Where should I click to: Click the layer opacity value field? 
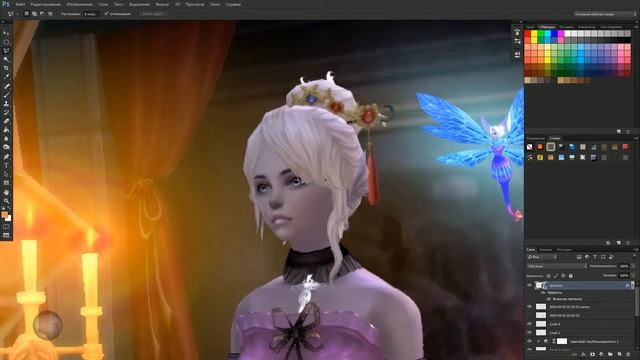(x=624, y=266)
